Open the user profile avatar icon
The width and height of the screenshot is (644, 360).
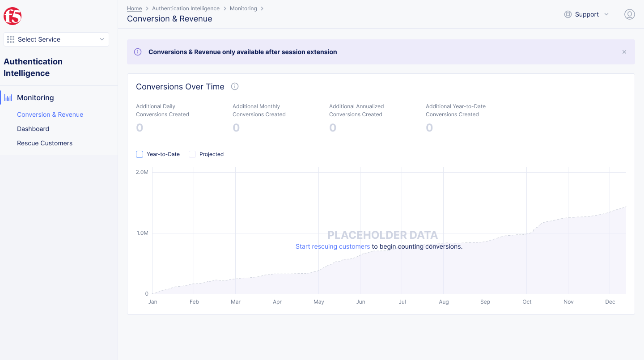click(629, 14)
